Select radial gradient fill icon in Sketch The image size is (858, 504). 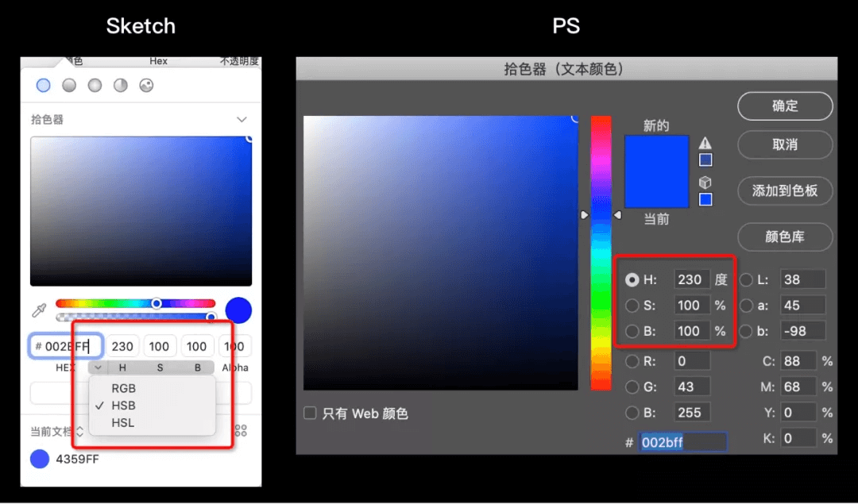[95, 85]
